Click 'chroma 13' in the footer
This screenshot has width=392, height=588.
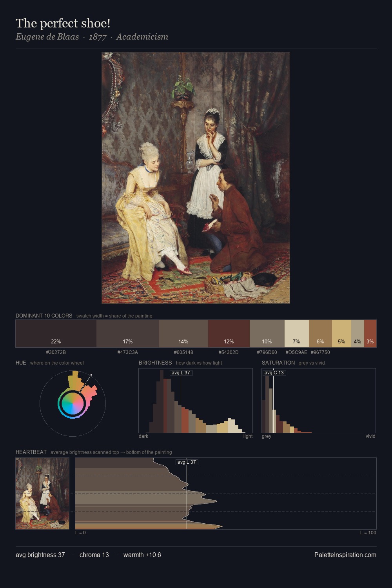point(94,555)
